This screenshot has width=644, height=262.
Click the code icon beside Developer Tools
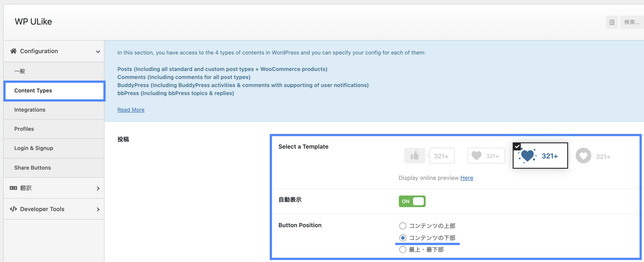click(13, 209)
